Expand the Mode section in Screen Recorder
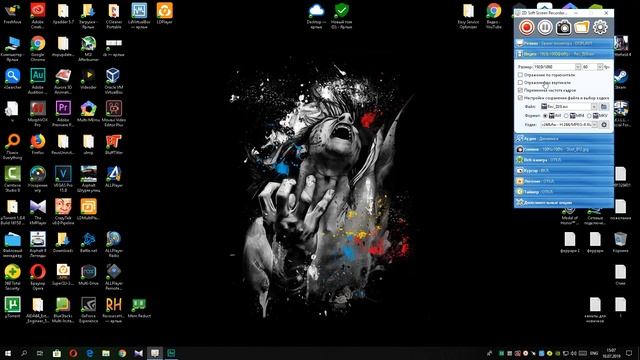The height and width of the screenshot is (360, 640). pyautogui.click(x=564, y=43)
